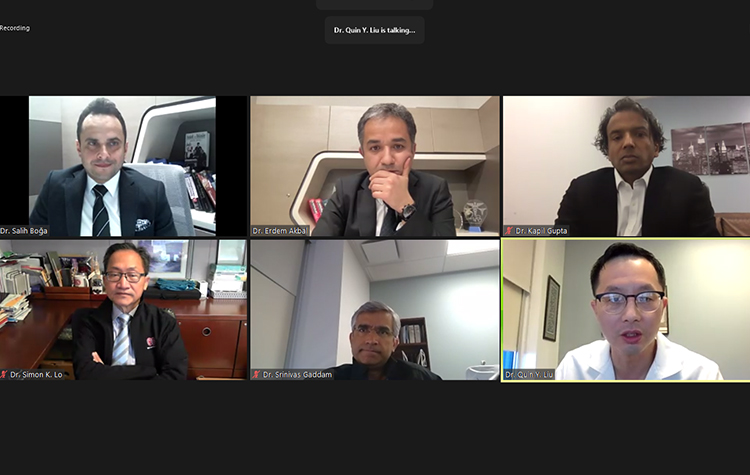This screenshot has height=475, width=750.
Task: Click the 'Dr. Quin Y. Liu' name label
Action: tap(529, 375)
